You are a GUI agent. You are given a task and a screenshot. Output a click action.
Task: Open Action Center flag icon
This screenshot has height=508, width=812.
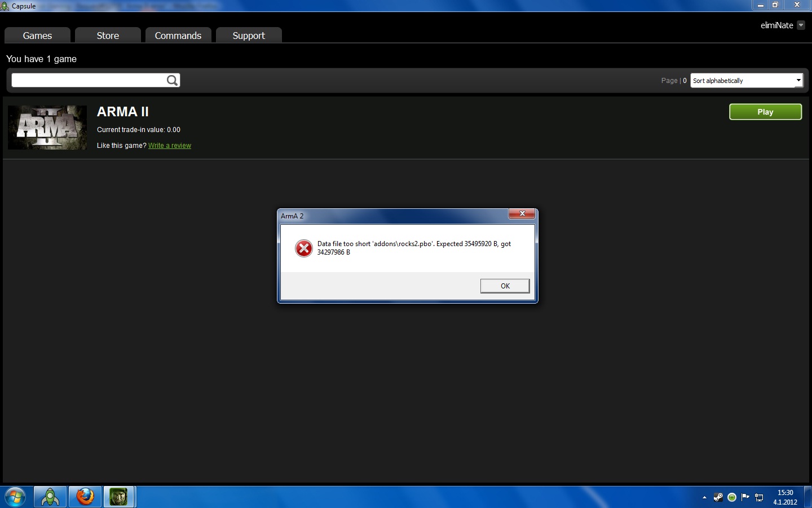[745, 497]
